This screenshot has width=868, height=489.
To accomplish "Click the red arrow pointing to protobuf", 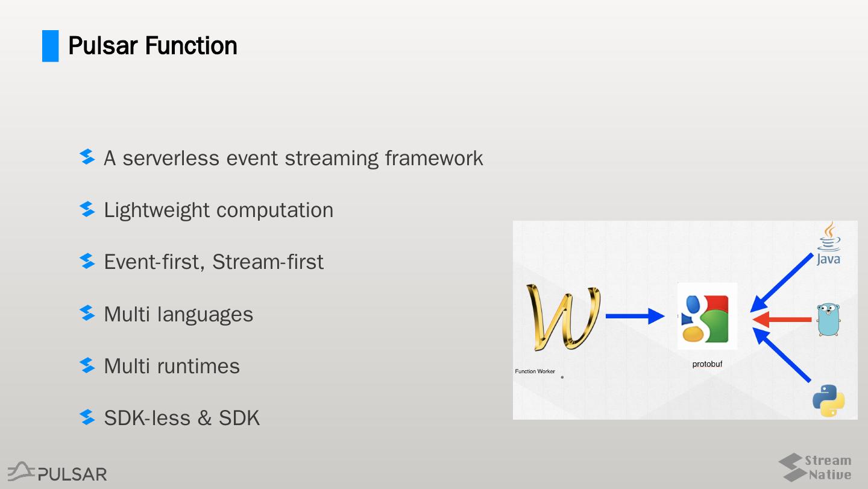I will [x=781, y=319].
